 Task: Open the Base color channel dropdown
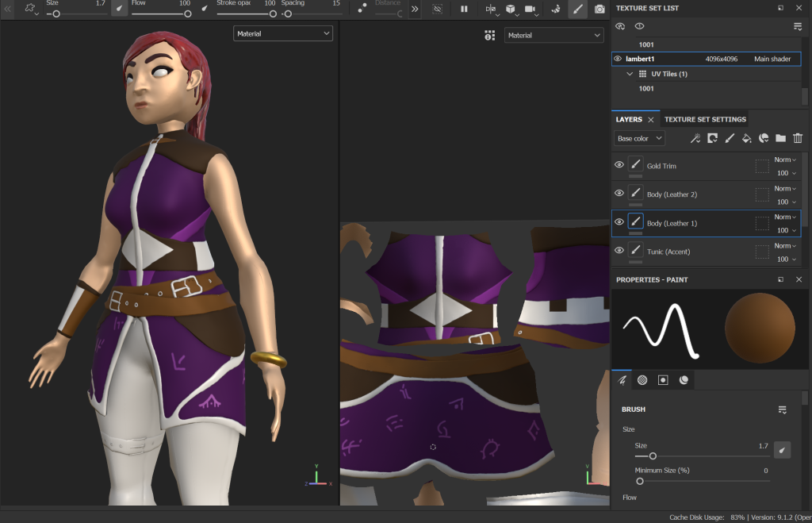coord(639,138)
